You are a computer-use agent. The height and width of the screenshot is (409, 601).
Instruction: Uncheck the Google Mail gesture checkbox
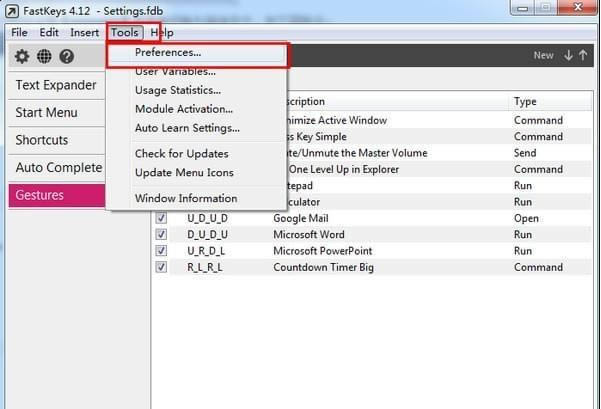click(x=161, y=218)
